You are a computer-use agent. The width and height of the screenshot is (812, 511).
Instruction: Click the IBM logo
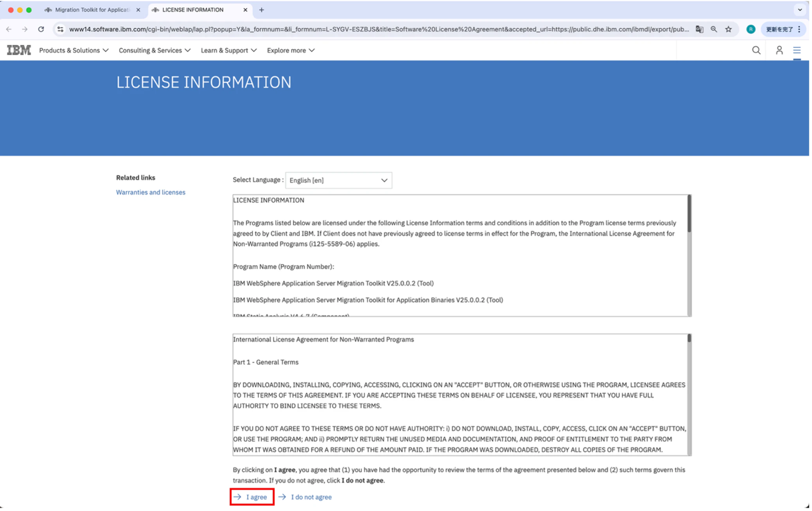pos(19,50)
